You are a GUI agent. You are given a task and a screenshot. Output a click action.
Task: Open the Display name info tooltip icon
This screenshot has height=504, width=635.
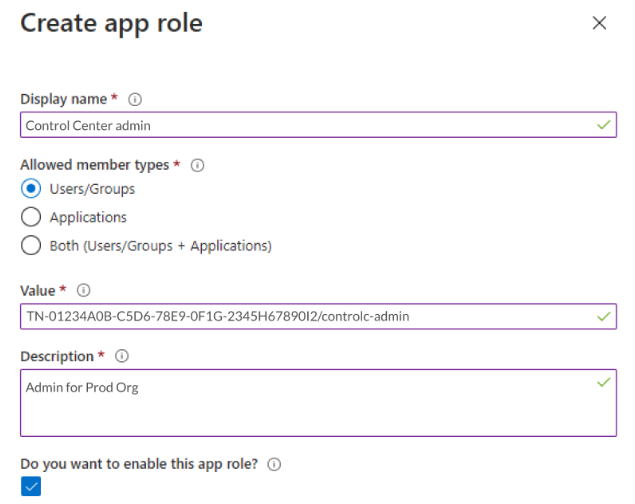135,99
